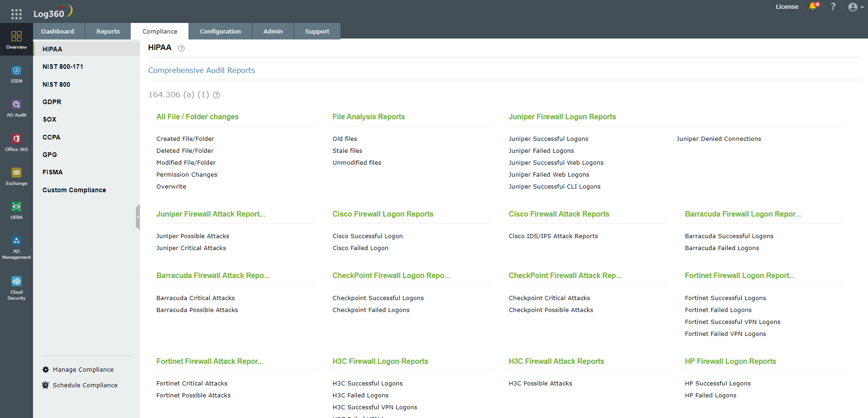Open Permission Changes report
This screenshot has height=418, width=868.
187,174
